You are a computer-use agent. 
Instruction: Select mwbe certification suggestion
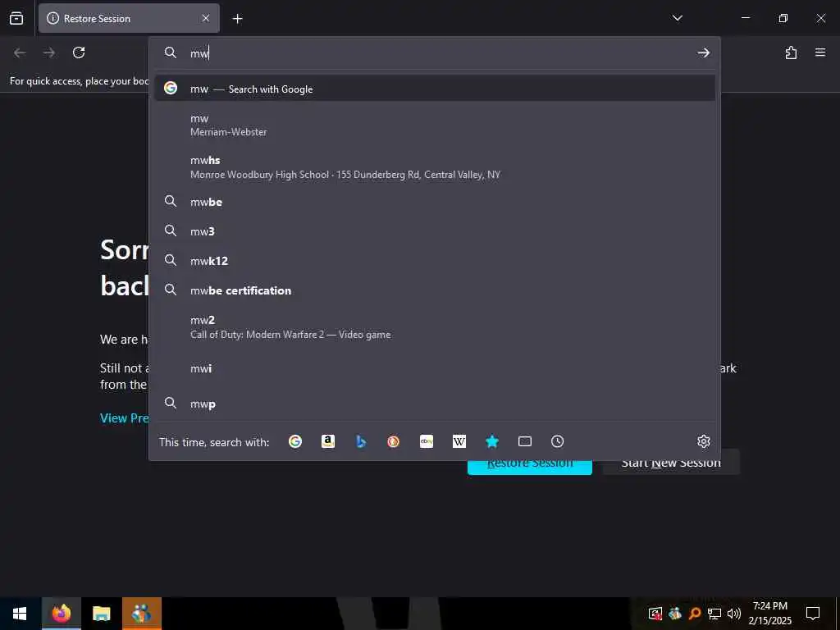[435, 290]
